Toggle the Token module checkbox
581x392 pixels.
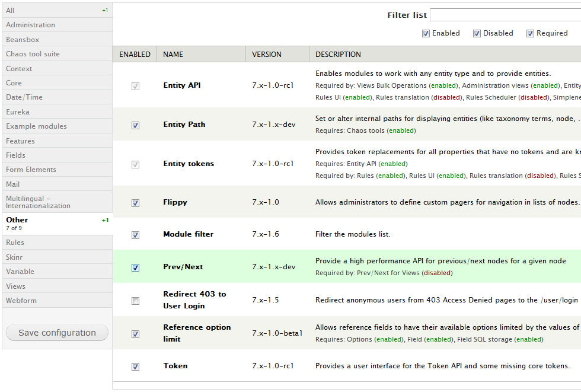(135, 366)
